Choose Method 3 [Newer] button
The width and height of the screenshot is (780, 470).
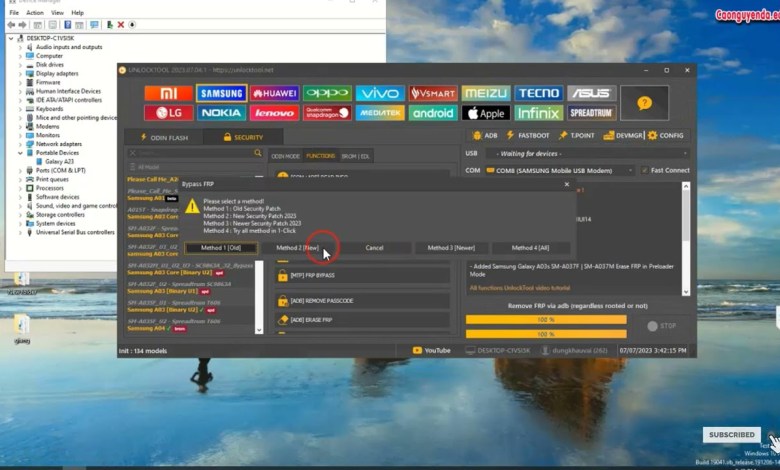coord(451,248)
